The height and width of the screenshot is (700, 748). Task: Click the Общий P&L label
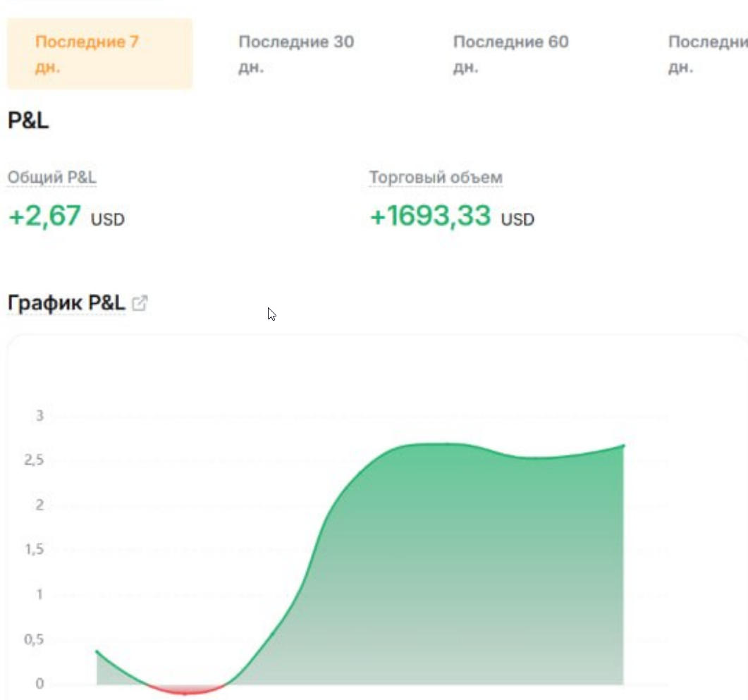pos(52,178)
